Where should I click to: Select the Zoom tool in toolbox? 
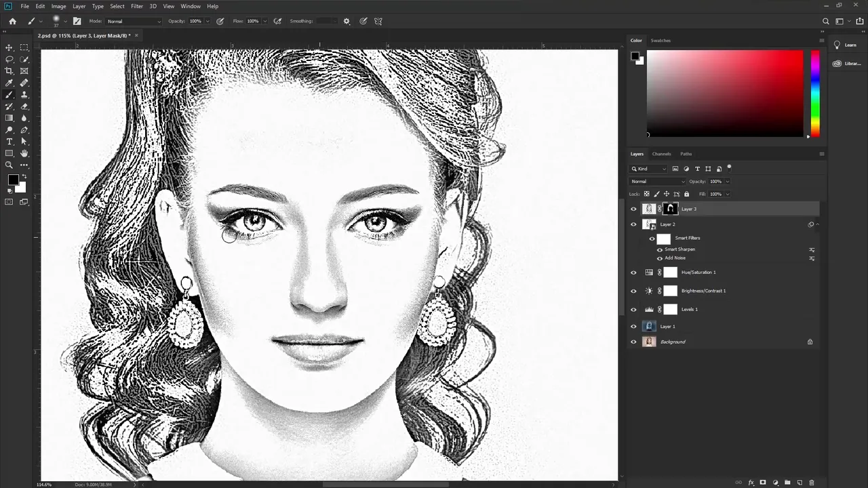(x=9, y=165)
